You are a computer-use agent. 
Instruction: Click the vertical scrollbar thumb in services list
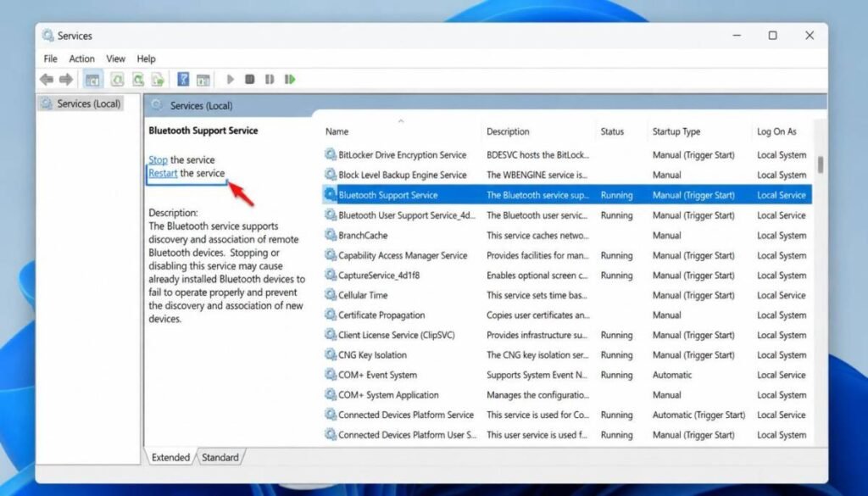820,164
